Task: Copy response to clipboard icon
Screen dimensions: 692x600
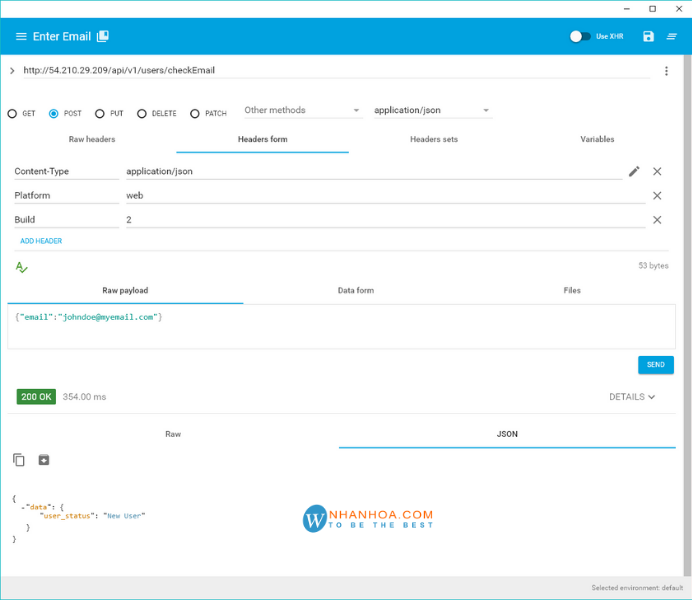Action: click(19, 460)
